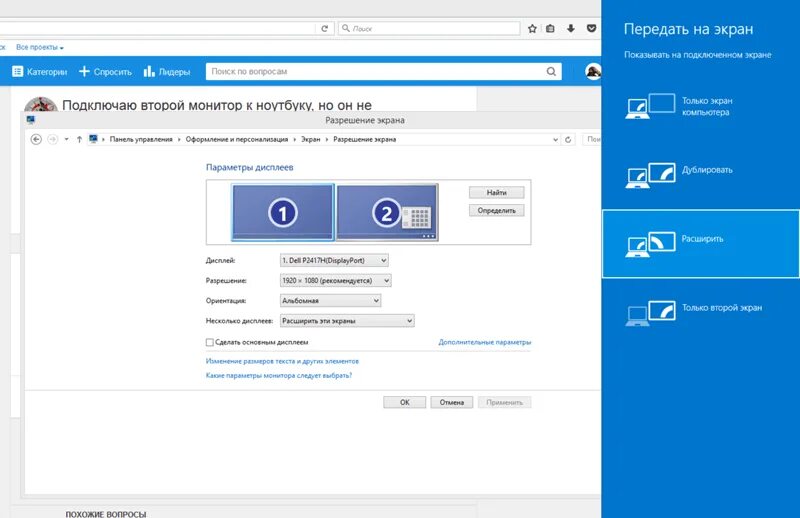The height and width of the screenshot is (518, 800).
Task: Select the 'Только экран компьютера' projection icon
Action: (650, 106)
